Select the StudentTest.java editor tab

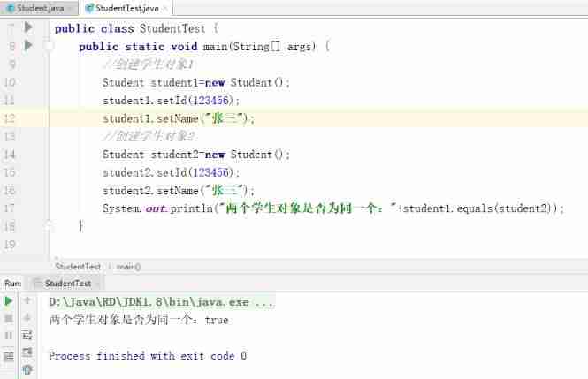[x=126, y=8]
